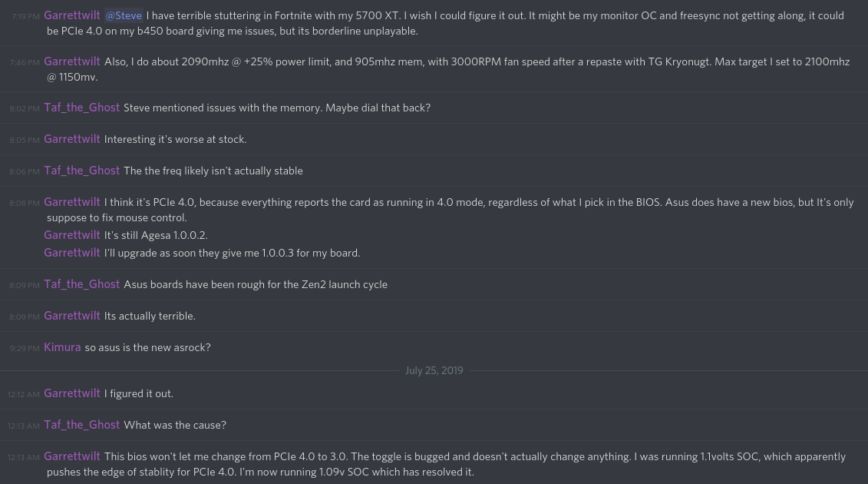
Task: Select Garrettwilt's username beside 'Its actually terrible.'
Action: 72,316
